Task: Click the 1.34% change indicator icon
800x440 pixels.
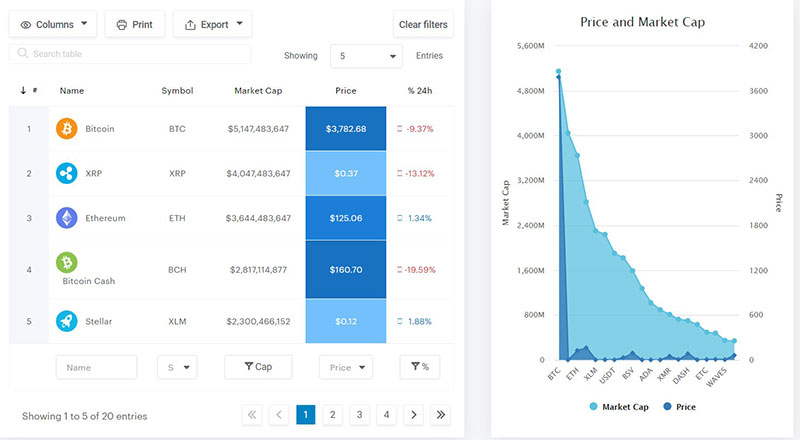Action: [399, 218]
